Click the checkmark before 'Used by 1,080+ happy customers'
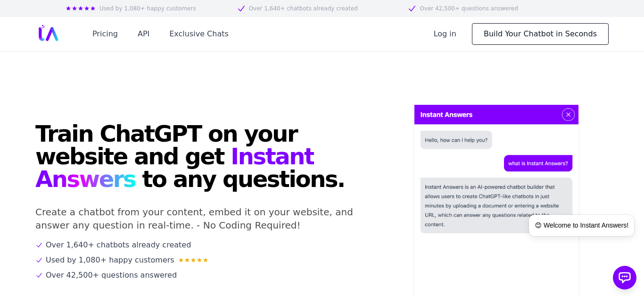The image size is (644, 297). click(39, 260)
